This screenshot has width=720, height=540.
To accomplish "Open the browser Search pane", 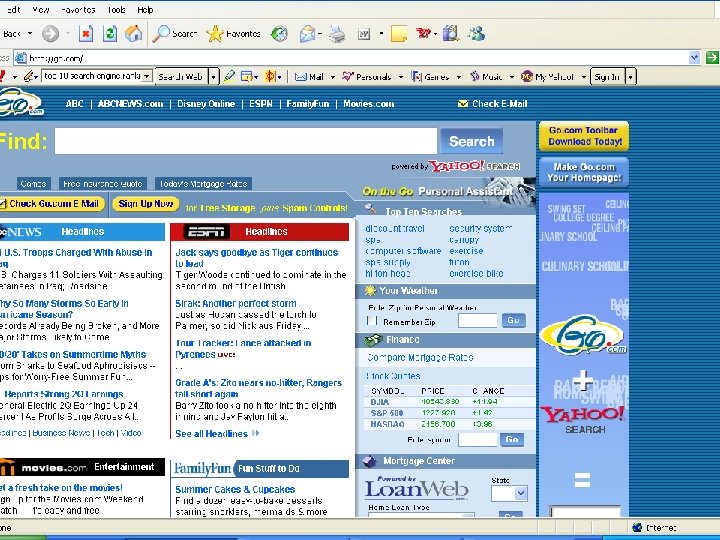I will point(175,34).
